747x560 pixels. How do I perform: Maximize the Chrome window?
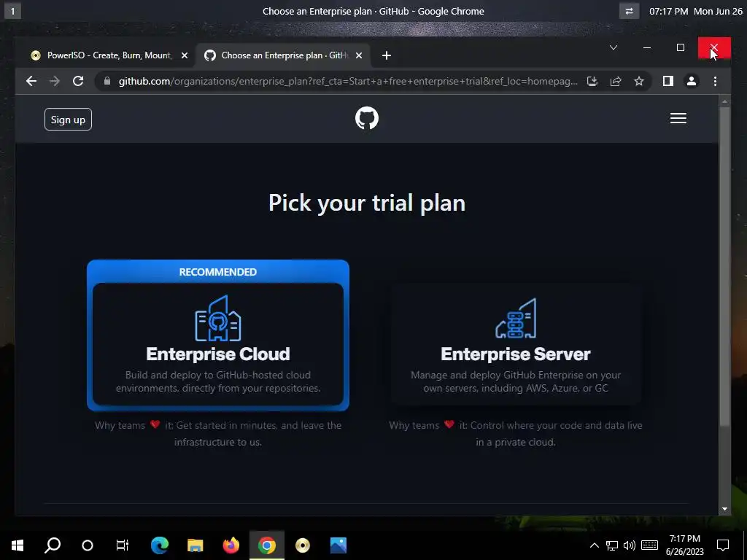681,47
